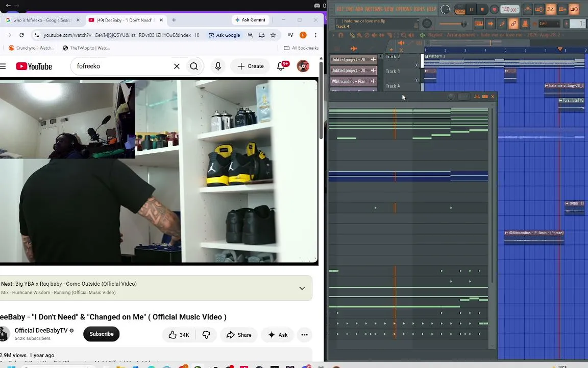
Task: Open FL Studio TOOLS menu
Action: coord(419,9)
